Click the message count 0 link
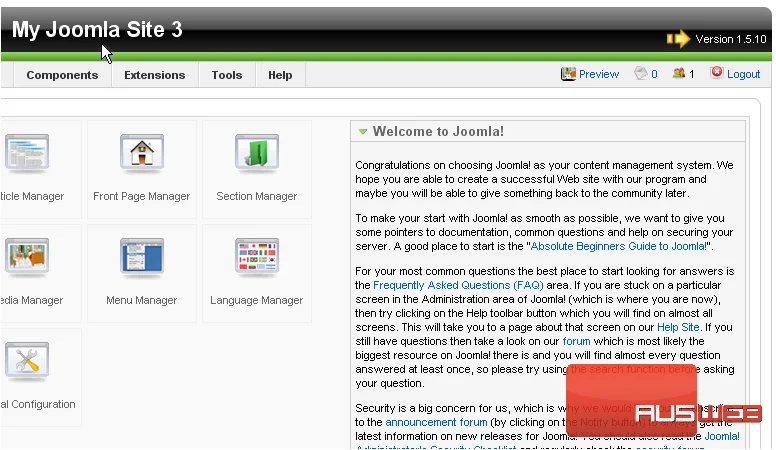Viewport: 776px width, 450px height. [654, 74]
